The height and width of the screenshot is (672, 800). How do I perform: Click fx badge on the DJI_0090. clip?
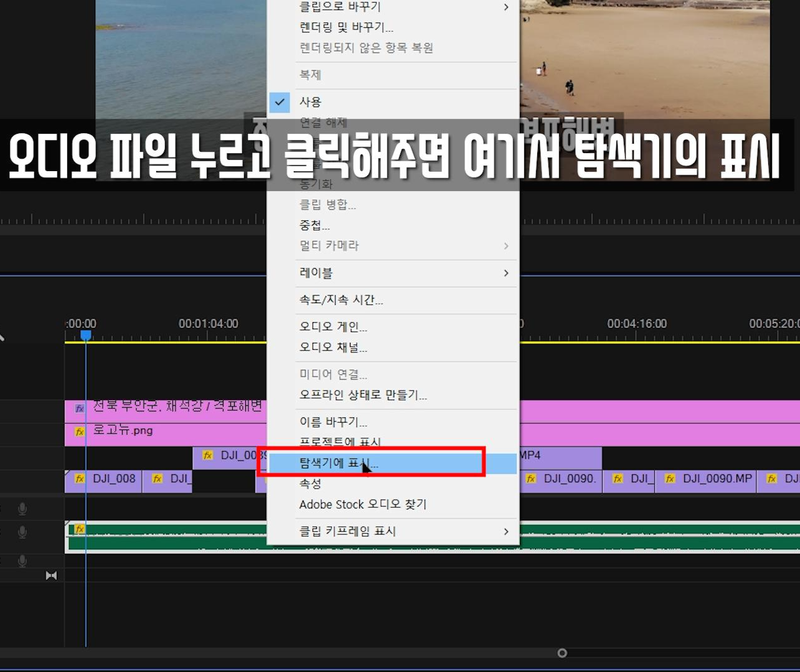point(531,478)
